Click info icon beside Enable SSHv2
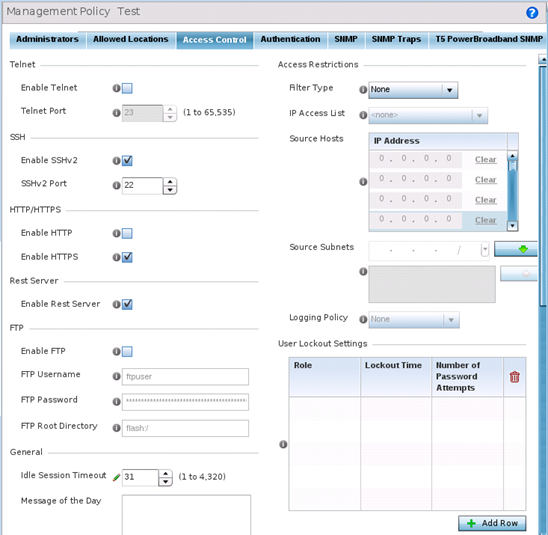548x535 pixels. coord(116,161)
